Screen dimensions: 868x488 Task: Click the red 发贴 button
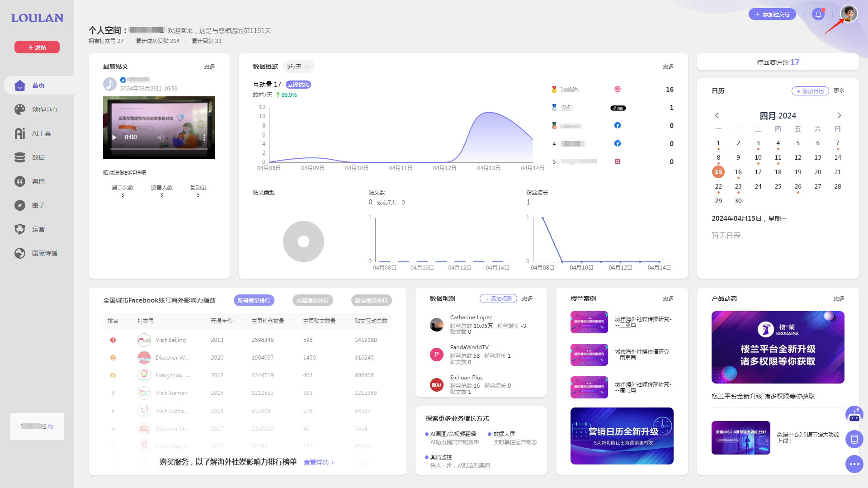37,47
